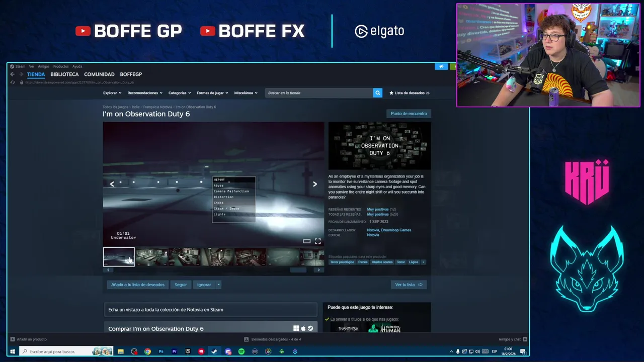Open the Windows Start menu

(13, 351)
